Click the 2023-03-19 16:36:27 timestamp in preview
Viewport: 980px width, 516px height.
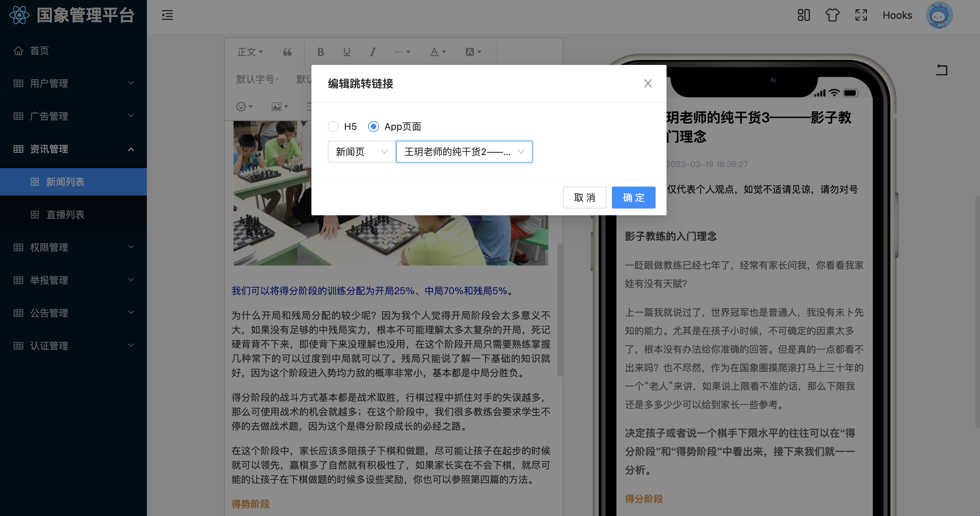point(707,164)
